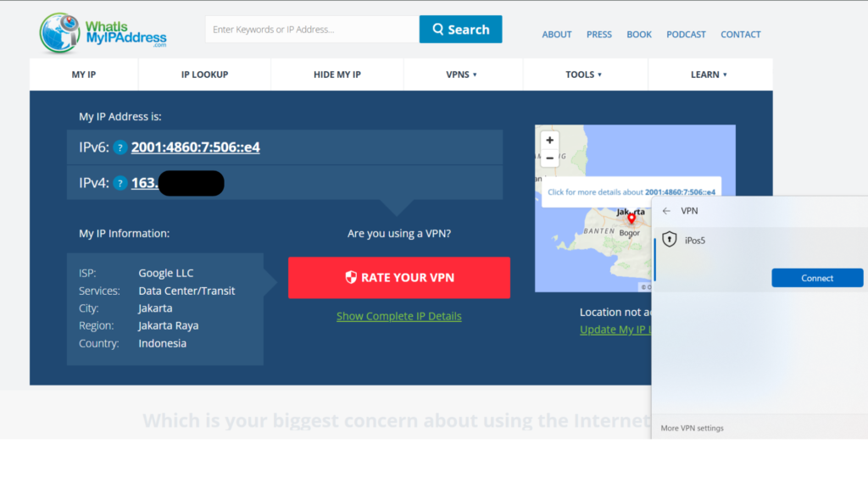The image size is (868, 488).
Task: Click the Search button
Action: coord(460,30)
